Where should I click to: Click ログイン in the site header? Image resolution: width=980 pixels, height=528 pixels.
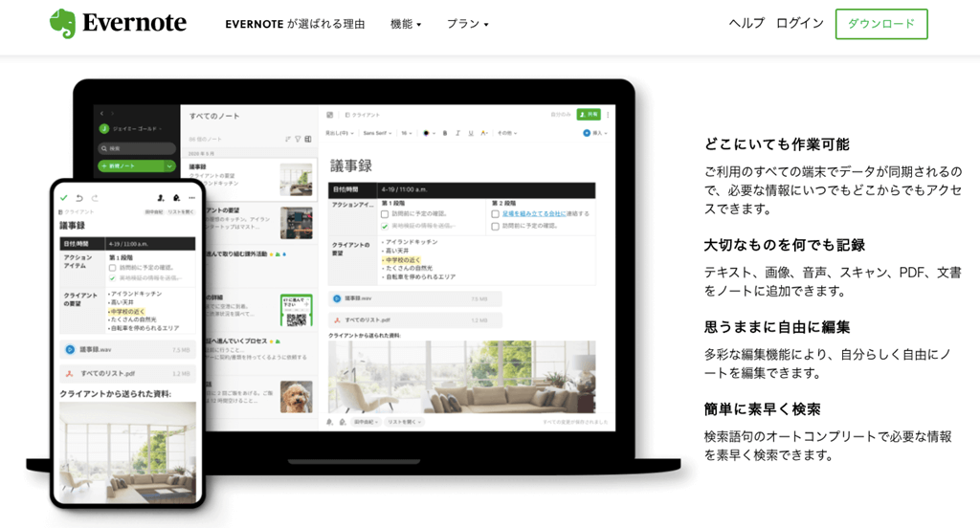coord(799,23)
